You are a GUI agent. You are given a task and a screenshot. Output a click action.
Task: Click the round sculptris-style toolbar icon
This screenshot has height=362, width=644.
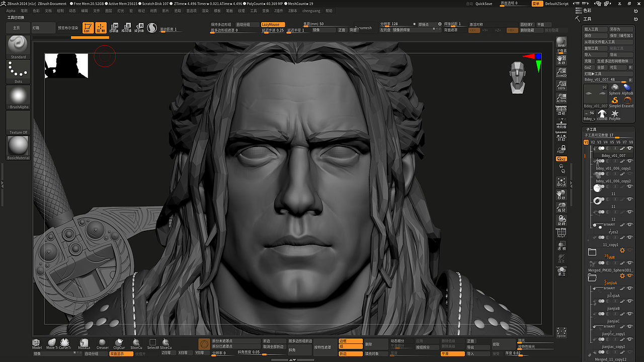[x=152, y=28]
